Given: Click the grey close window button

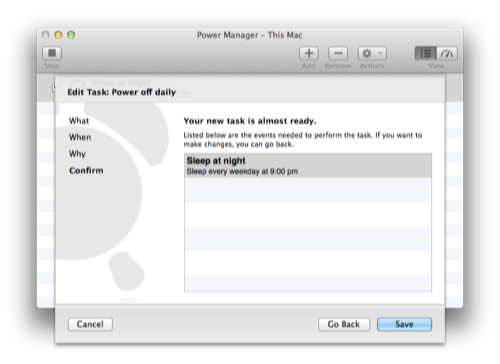Looking at the screenshot, I should (x=46, y=35).
